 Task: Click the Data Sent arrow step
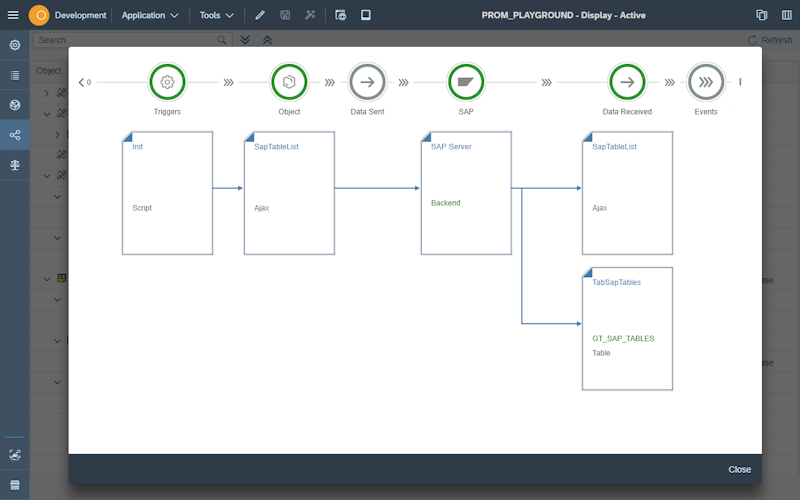(x=367, y=82)
